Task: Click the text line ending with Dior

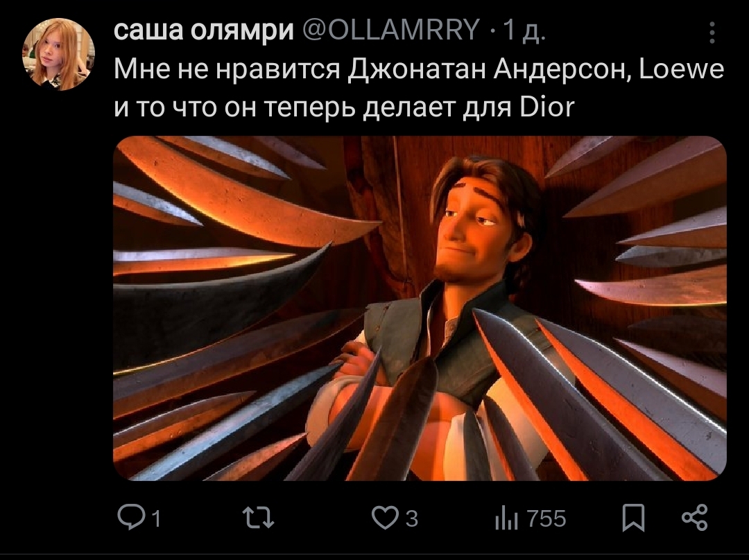Action: (x=344, y=107)
